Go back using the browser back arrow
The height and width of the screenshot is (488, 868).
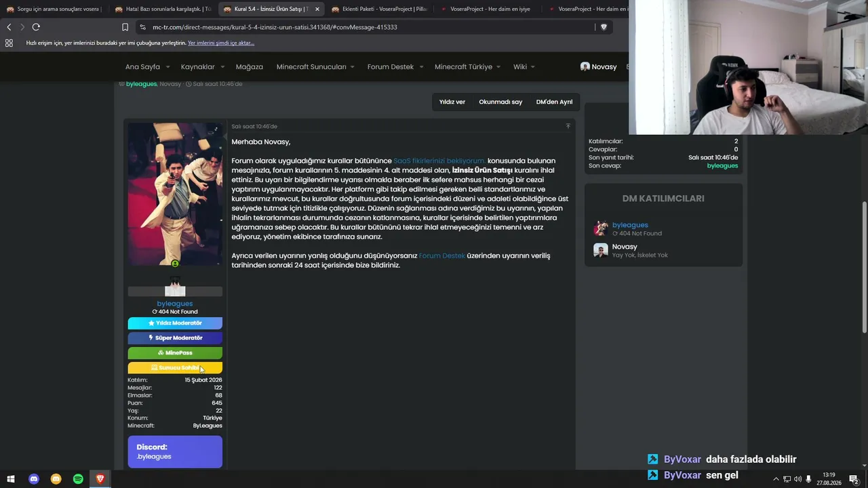tap(9, 27)
